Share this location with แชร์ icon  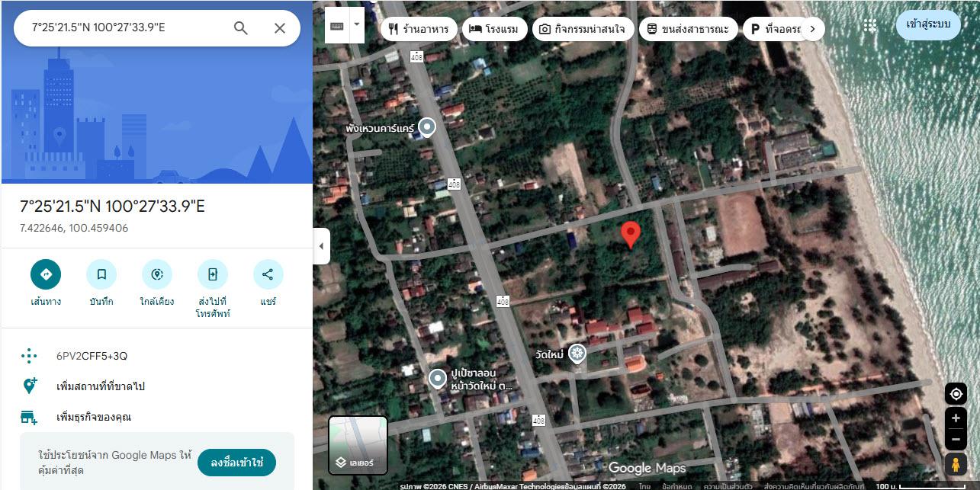point(268,274)
